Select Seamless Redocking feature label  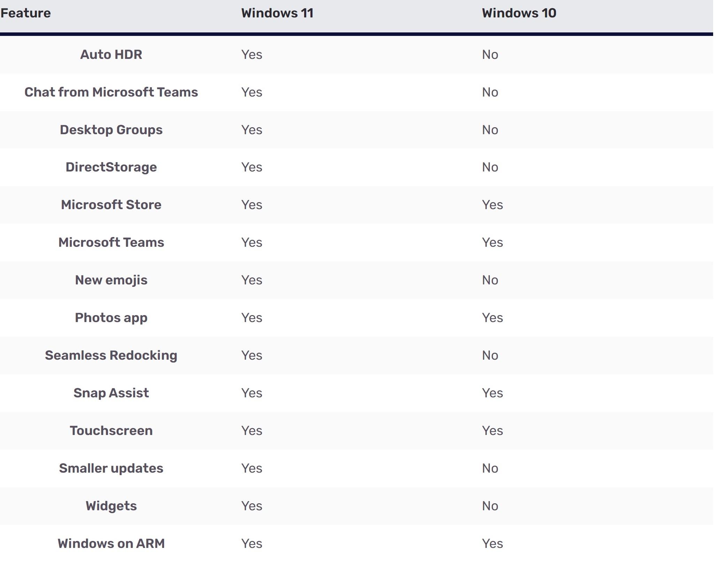coord(111,356)
